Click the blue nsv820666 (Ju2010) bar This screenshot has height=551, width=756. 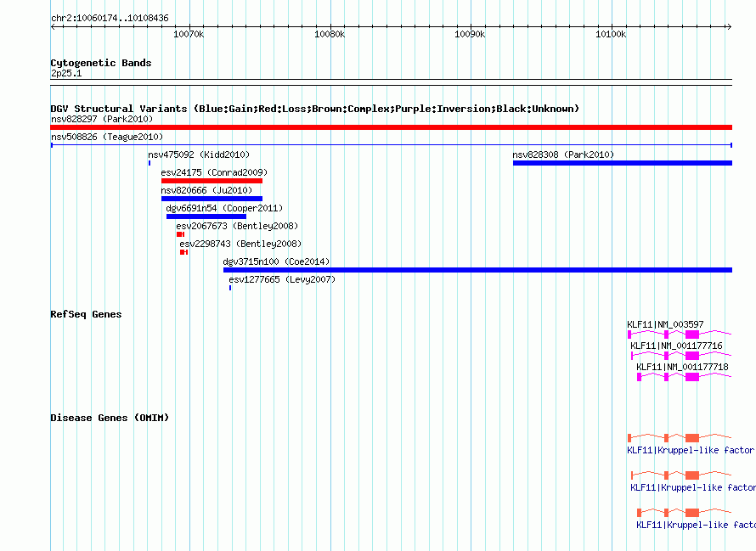point(212,199)
